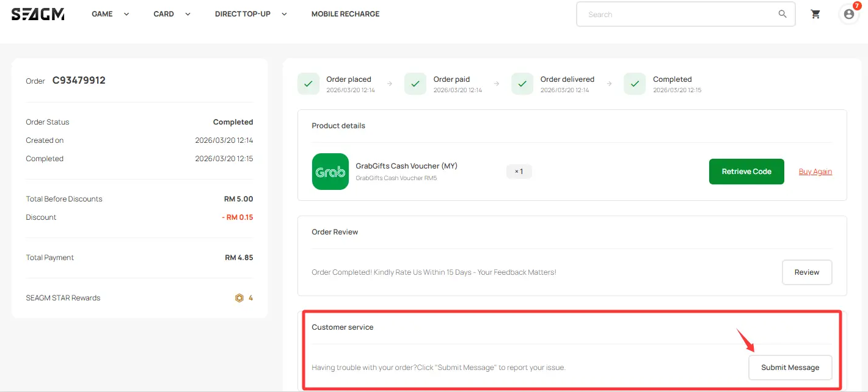Click the Completed order status value
Viewport: 868px width, 392px height.
pyautogui.click(x=233, y=122)
